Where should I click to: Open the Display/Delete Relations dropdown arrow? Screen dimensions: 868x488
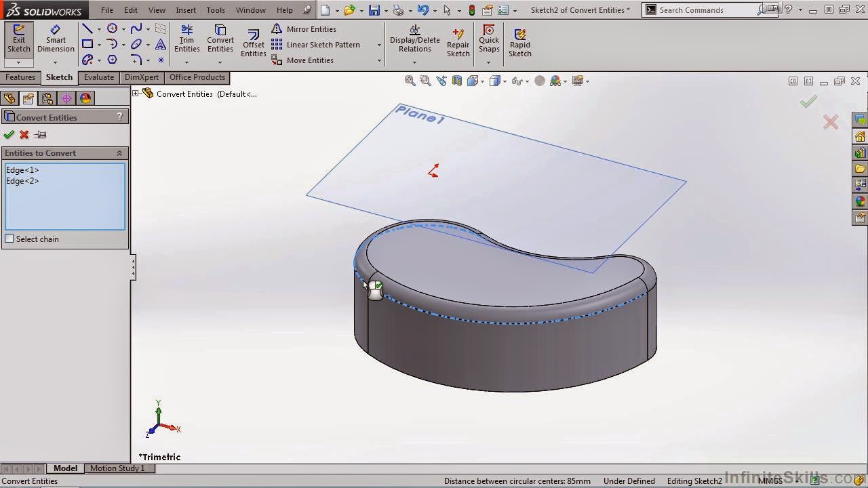(414, 62)
